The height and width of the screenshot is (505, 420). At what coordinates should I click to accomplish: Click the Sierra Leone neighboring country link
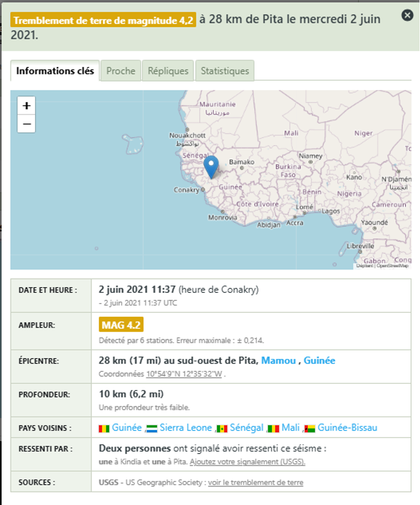(x=186, y=428)
